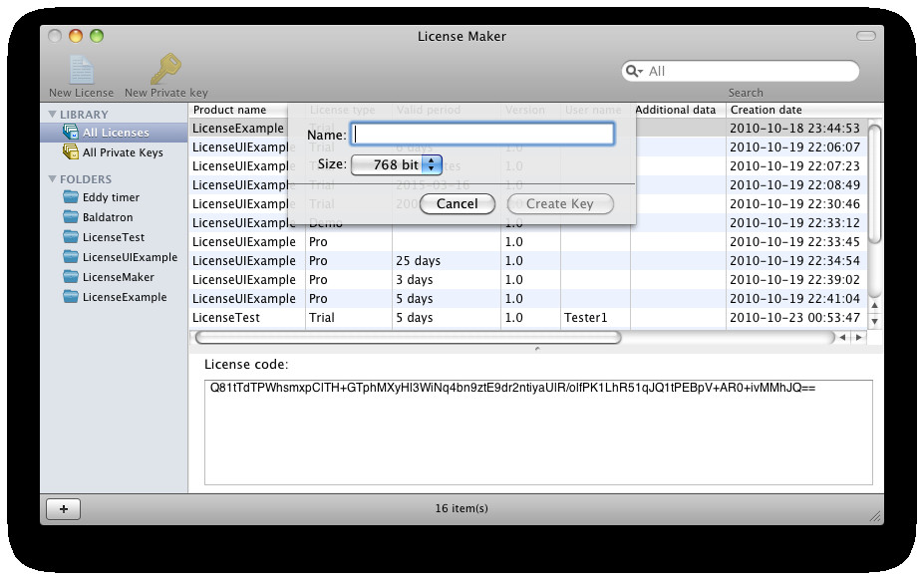
Task: Click the horizontal scroll left arrow
Action: point(842,337)
